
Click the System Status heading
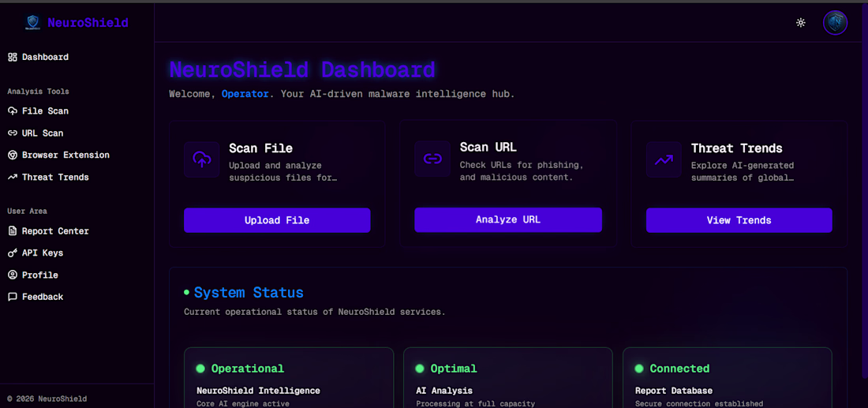pos(249,292)
